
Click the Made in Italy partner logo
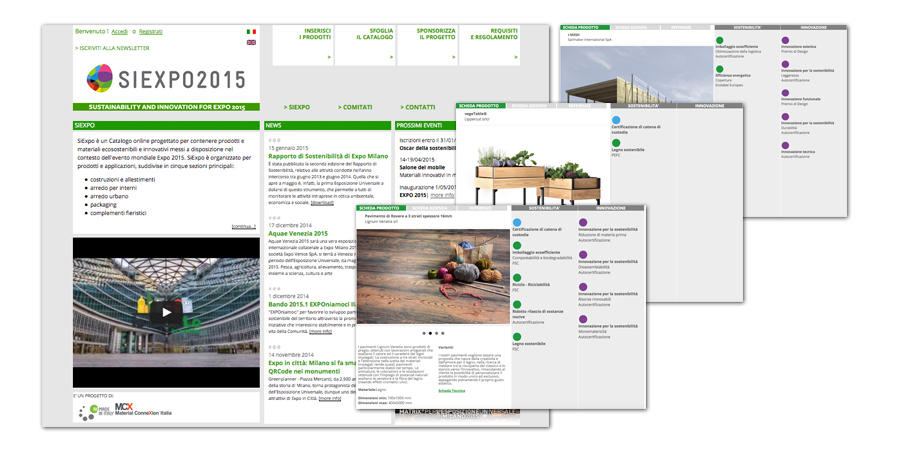[x=94, y=412]
